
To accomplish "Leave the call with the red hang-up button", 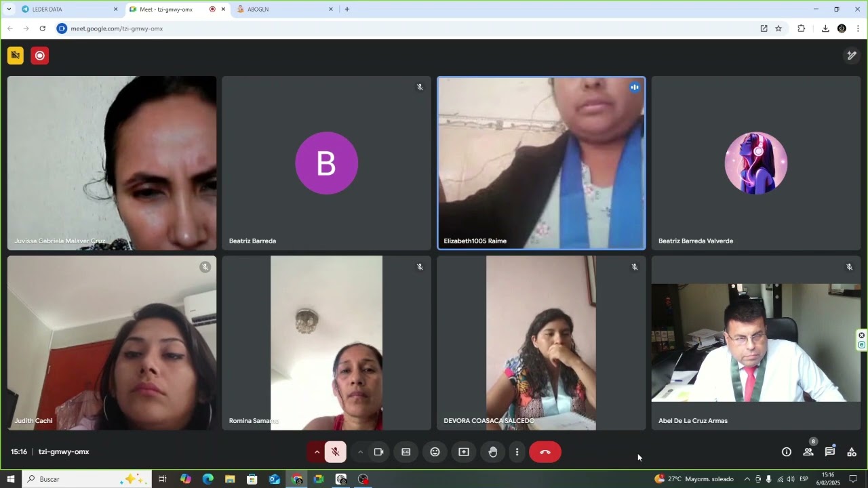I will [545, 452].
